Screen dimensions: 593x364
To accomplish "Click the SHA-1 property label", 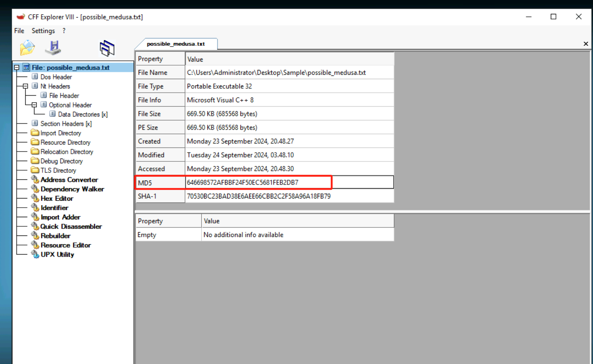I will (147, 196).
